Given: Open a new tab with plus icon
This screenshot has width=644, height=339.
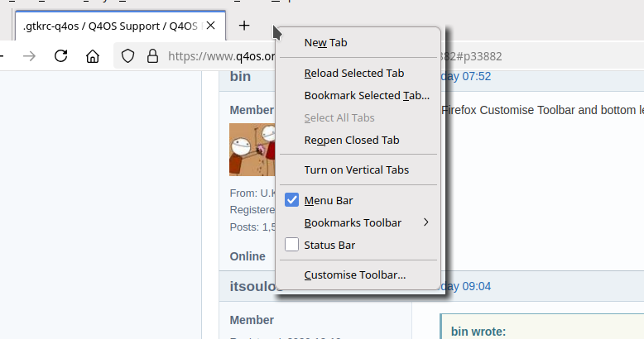Looking at the screenshot, I should [x=244, y=26].
